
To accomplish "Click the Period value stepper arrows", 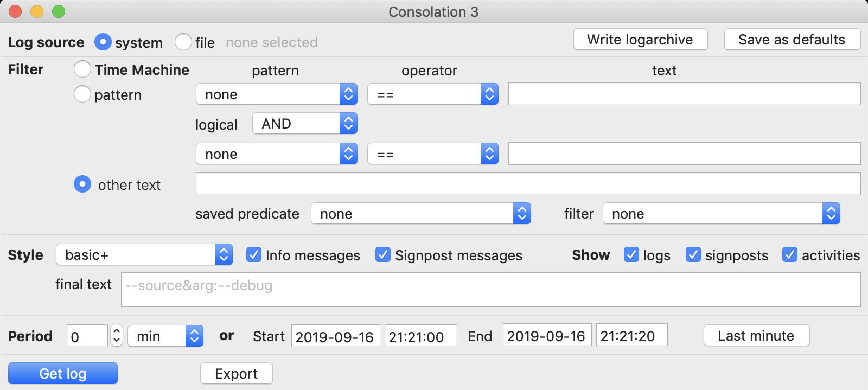I will (117, 336).
